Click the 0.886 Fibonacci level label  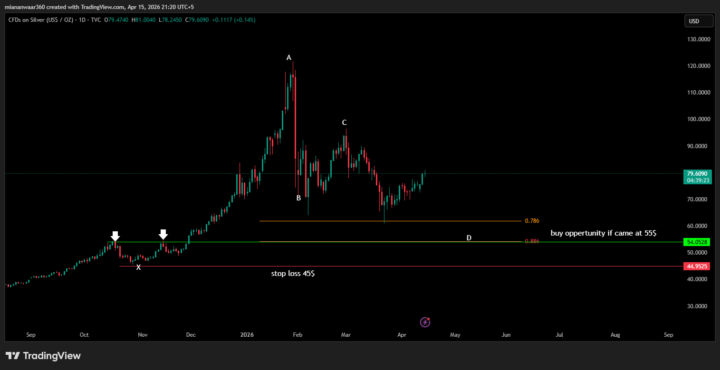coord(532,241)
